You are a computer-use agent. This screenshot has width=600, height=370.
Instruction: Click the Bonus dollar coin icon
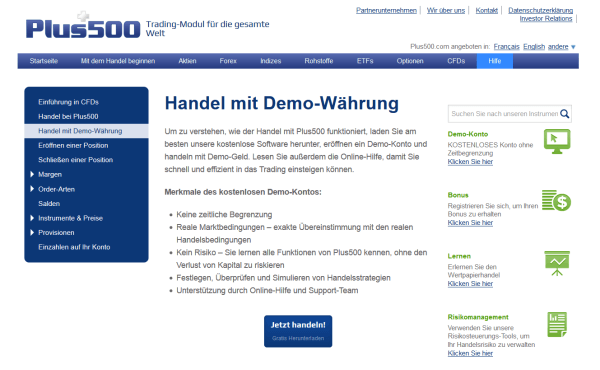click(556, 200)
